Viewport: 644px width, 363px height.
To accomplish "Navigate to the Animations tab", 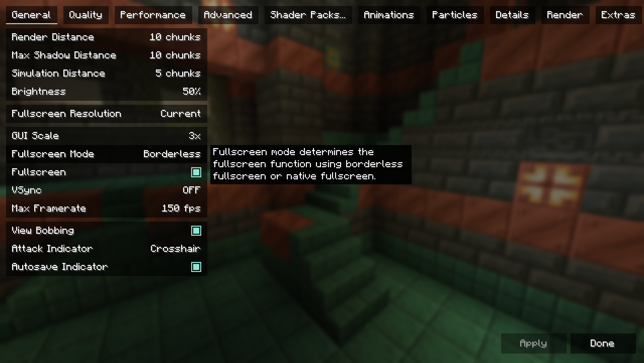I will pyautogui.click(x=388, y=15).
